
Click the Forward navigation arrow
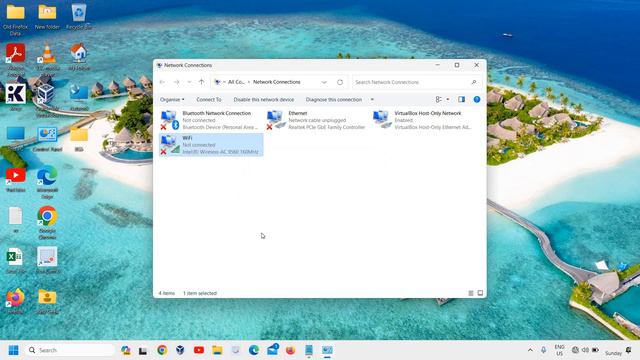click(176, 82)
